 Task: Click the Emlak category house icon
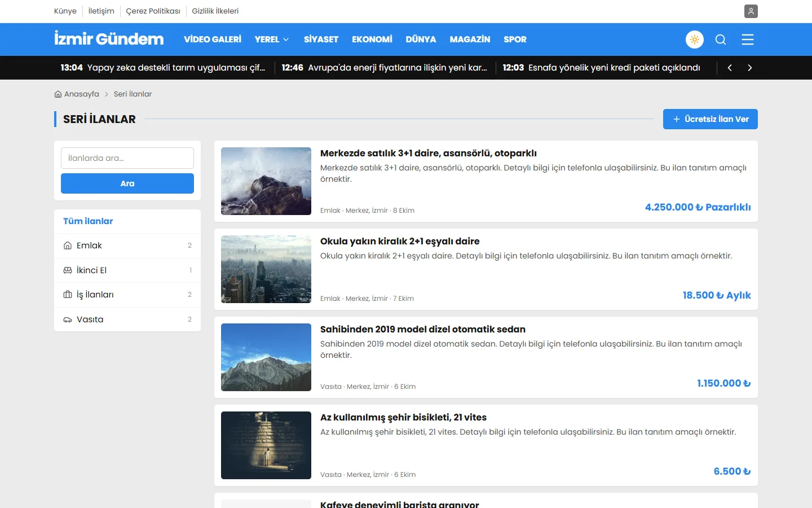click(68, 246)
